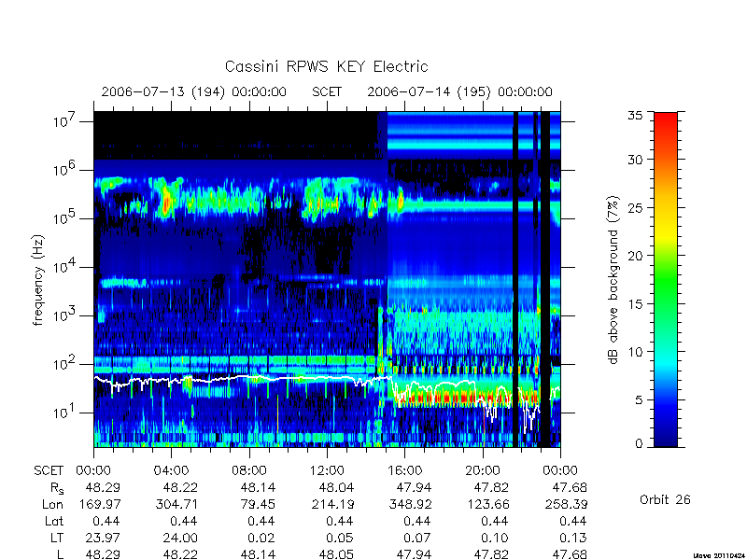Select the start date "2006-07-13 (194) 00:00:00"
This screenshot has height=560, width=747.
tap(194, 91)
